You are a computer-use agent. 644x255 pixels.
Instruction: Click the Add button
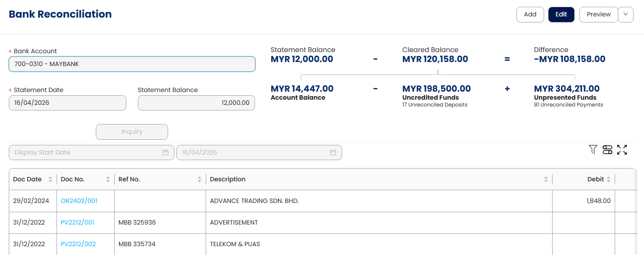coord(530,14)
